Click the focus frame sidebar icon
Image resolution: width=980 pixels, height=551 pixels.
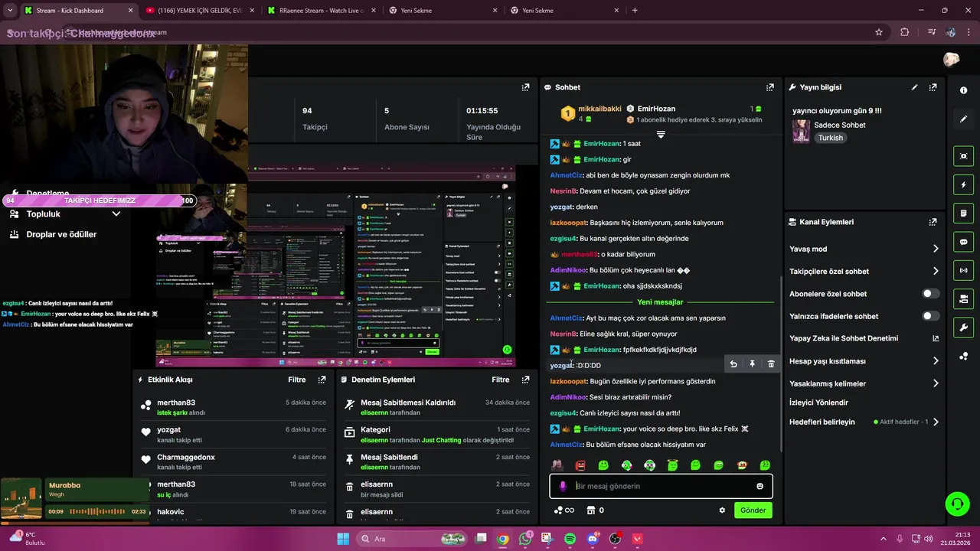pos(963,156)
